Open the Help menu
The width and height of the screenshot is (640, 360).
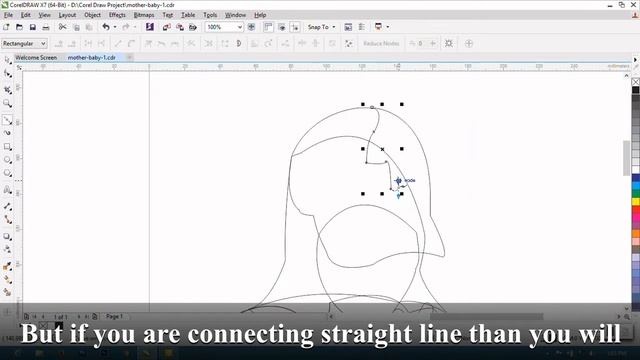pyautogui.click(x=260, y=15)
